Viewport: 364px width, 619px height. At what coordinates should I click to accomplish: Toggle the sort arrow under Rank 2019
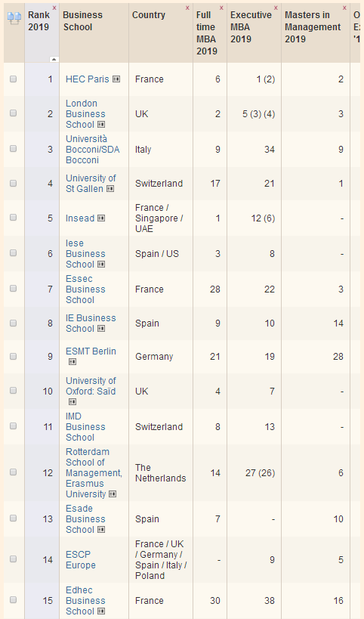[x=54, y=59]
